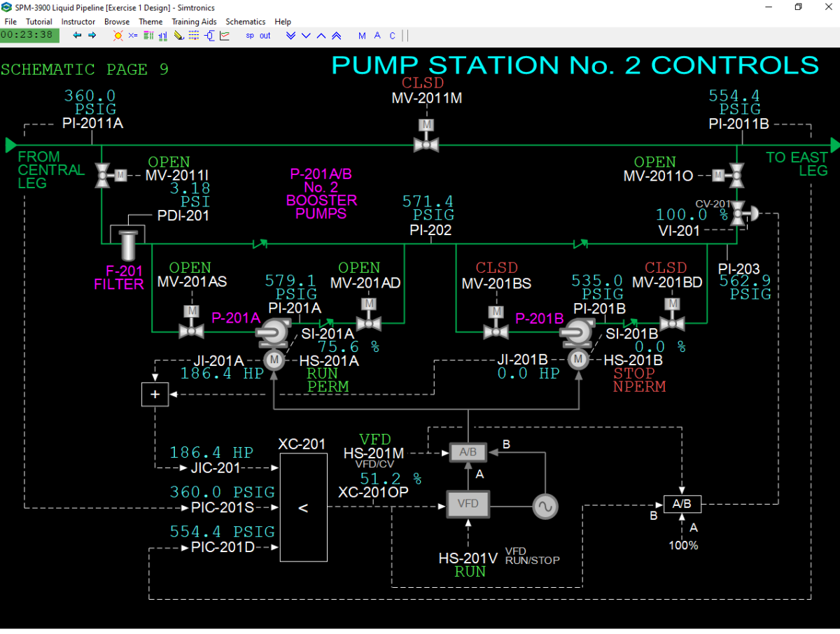
Task: Select the P-201B pump symbol
Action: pos(578,333)
